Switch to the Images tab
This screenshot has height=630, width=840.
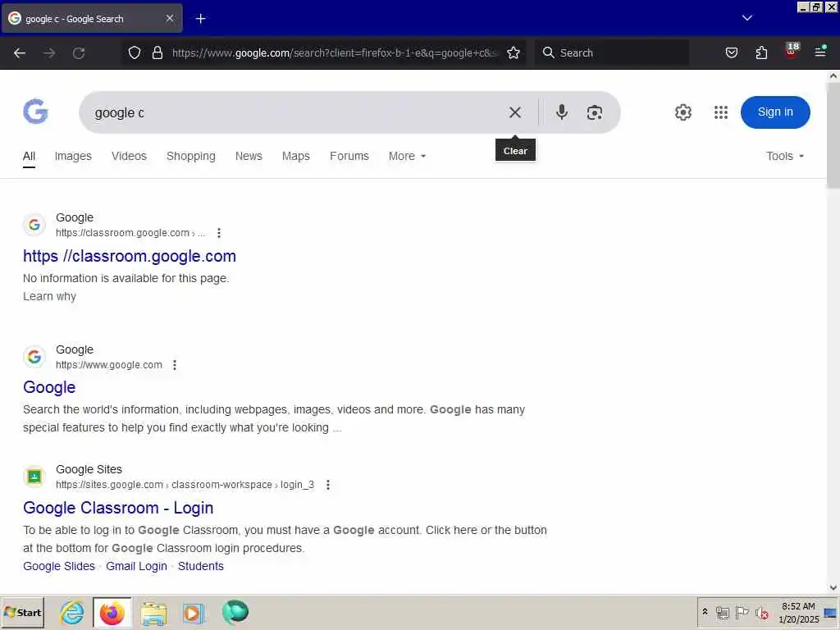tap(73, 156)
